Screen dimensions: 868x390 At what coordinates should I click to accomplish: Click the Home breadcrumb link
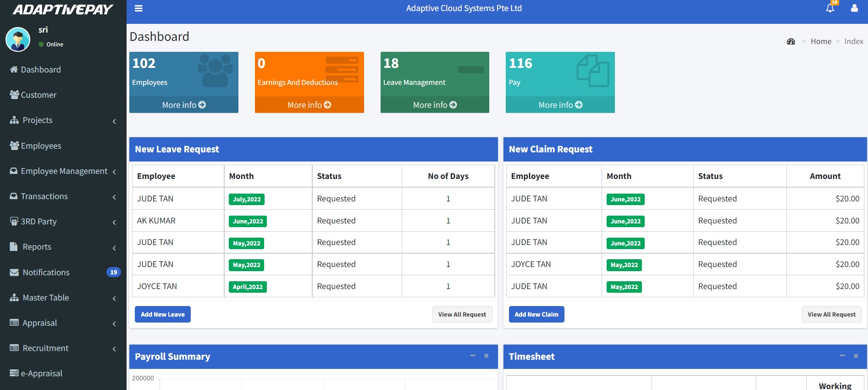(821, 41)
